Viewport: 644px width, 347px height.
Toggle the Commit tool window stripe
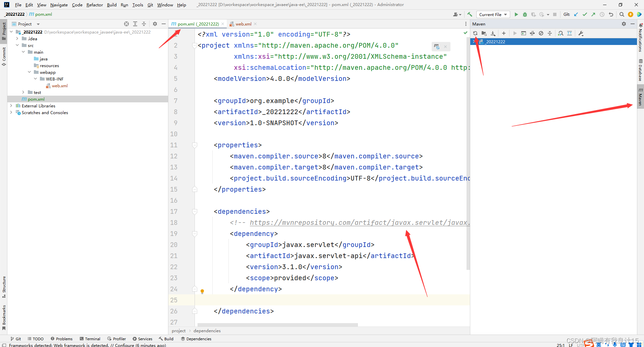coord(4,56)
